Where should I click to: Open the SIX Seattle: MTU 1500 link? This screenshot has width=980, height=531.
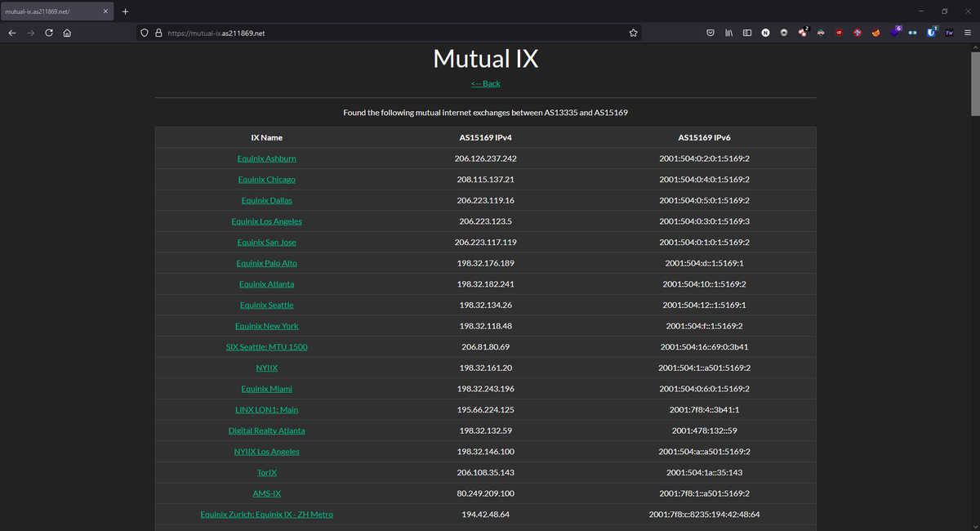pos(266,347)
